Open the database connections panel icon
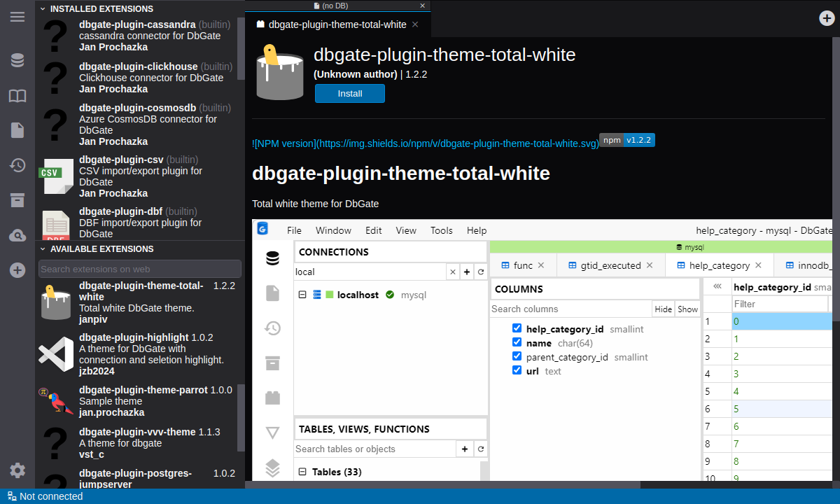The image size is (840, 504). click(x=17, y=60)
